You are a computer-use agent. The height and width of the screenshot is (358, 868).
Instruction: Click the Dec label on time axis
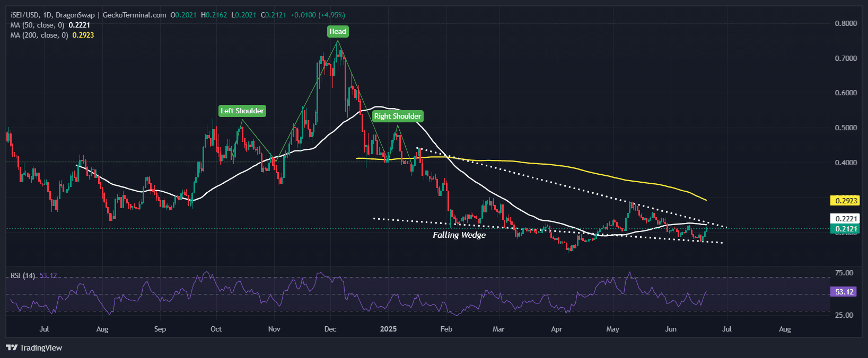(330, 329)
